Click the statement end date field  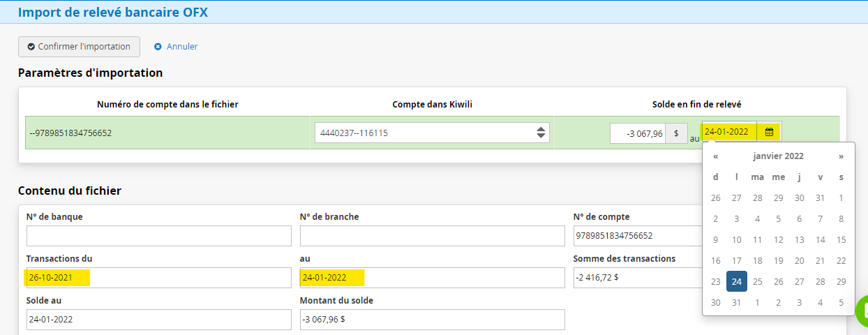click(x=728, y=132)
